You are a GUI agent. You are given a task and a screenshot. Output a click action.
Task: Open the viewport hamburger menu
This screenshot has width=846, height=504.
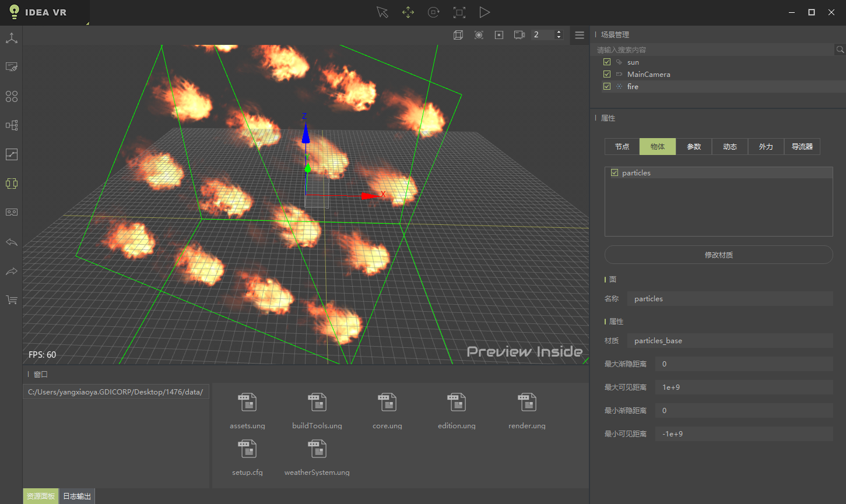click(x=580, y=35)
